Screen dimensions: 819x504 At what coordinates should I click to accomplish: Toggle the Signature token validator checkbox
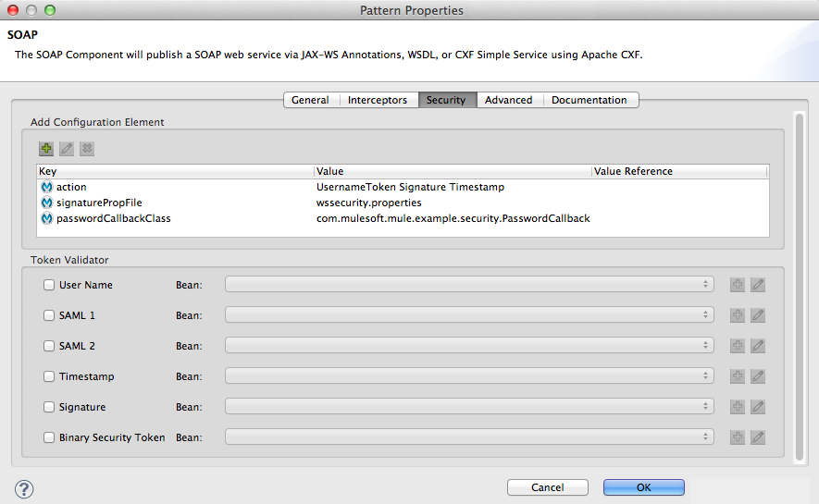click(x=49, y=407)
